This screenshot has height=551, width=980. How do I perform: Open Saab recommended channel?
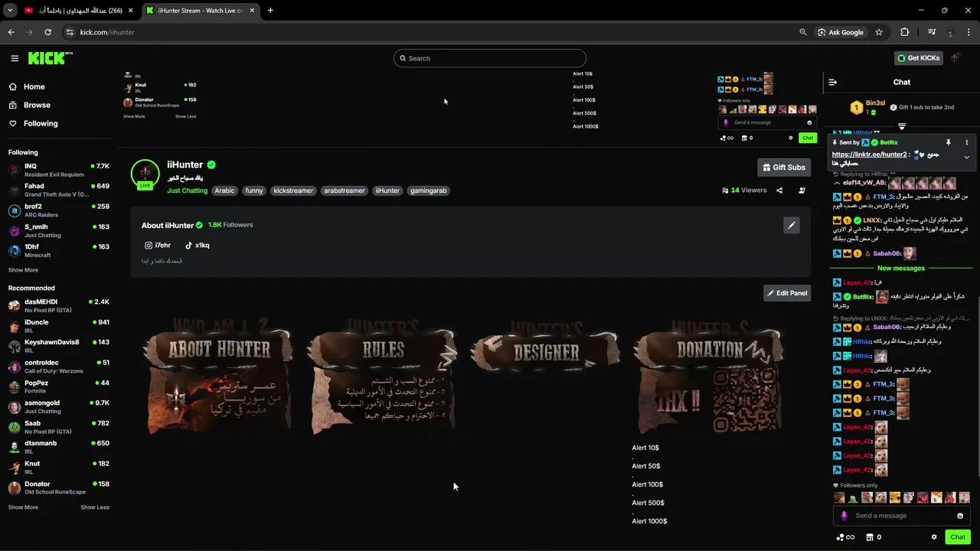(59, 427)
